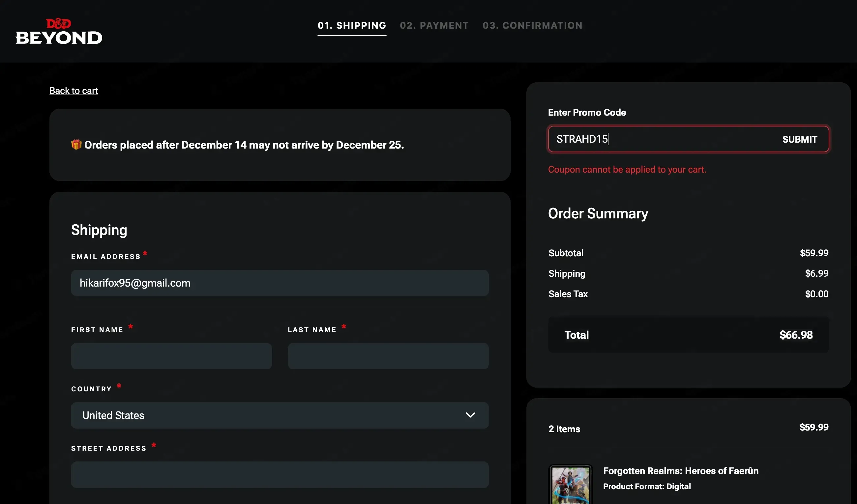Click the Country dropdown chevron arrow

[x=470, y=415]
